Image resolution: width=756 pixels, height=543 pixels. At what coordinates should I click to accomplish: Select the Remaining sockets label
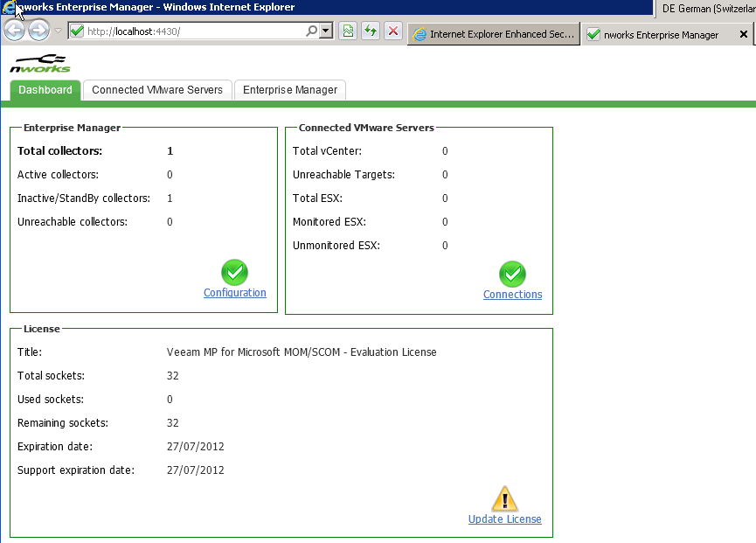(63, 423)
